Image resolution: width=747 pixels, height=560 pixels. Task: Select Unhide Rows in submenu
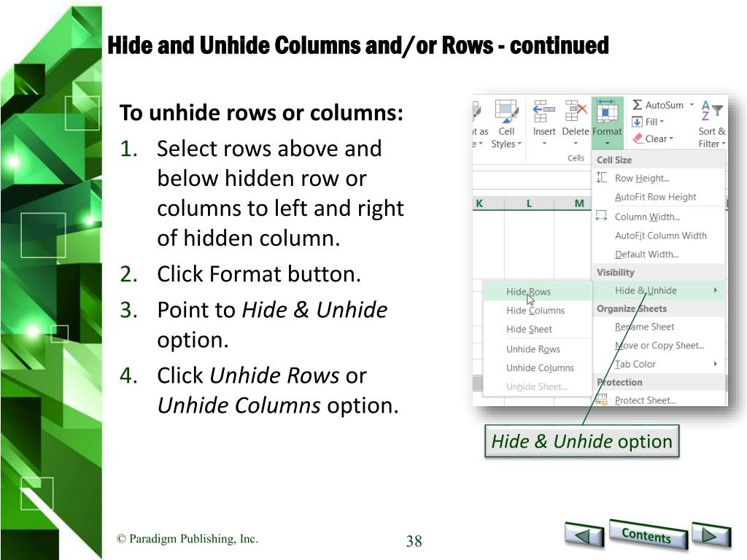point(538,349)
